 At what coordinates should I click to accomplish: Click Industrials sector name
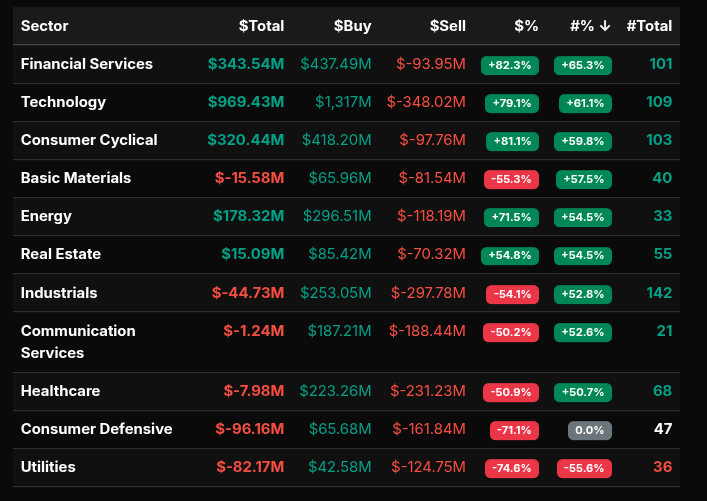(59, 293)
